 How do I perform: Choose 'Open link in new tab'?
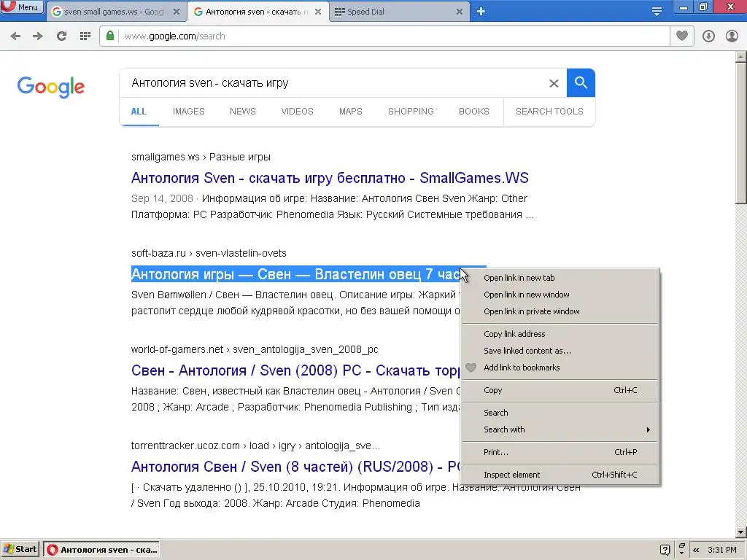coord(560,278)
